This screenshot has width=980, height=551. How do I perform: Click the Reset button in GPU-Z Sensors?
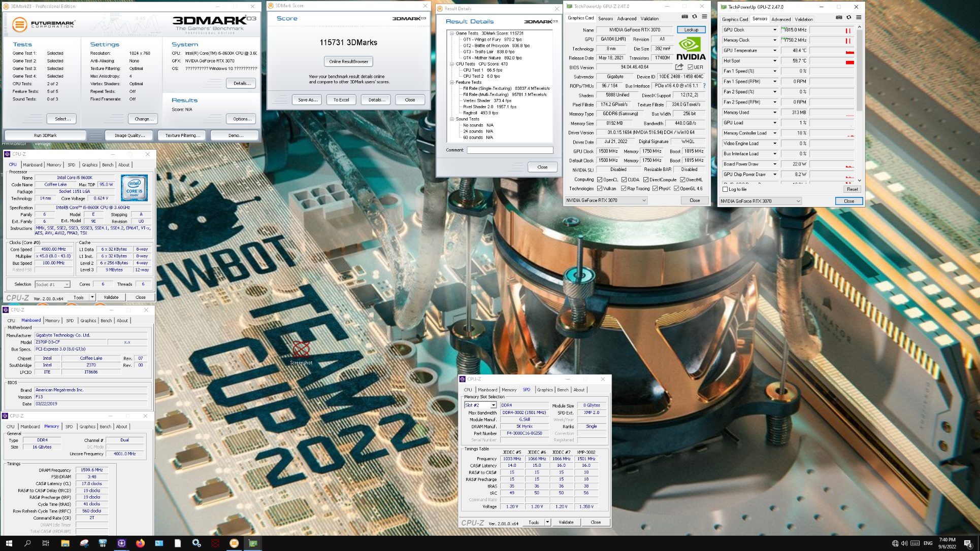pyautogui.click(x=852, y=189)
